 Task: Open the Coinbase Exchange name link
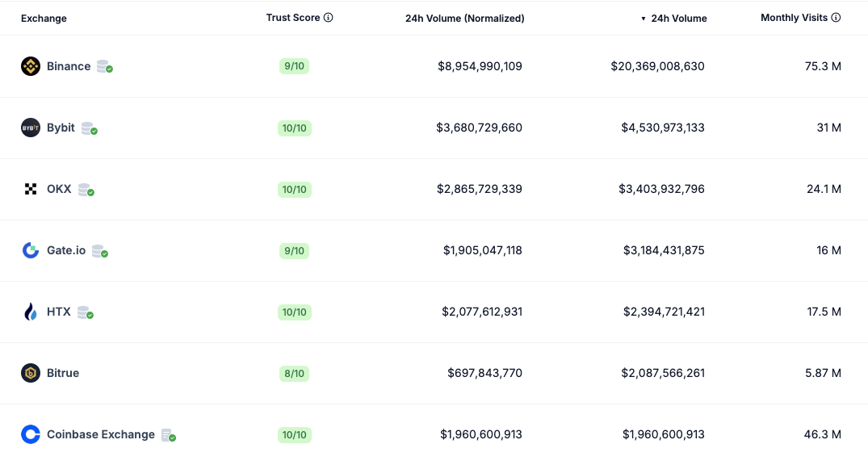pos(101,434)
